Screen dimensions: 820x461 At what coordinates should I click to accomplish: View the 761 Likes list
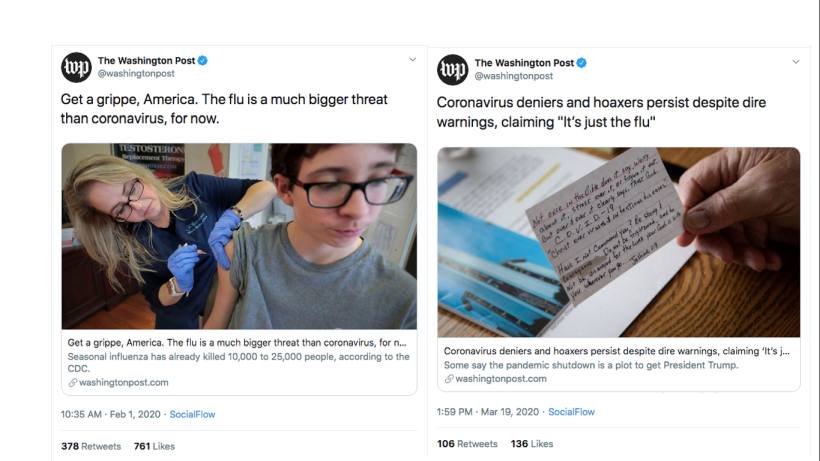click(x=154, y=446)
